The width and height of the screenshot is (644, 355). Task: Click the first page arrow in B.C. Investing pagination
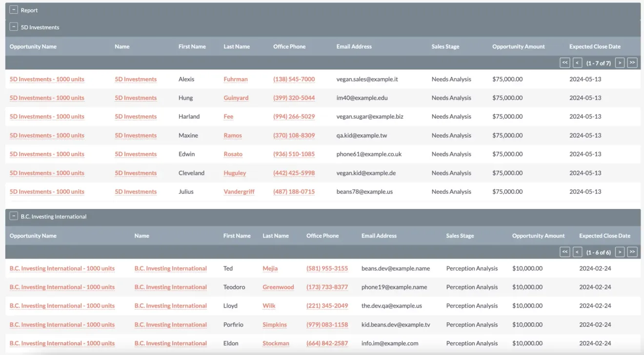(x=564, y=251)
